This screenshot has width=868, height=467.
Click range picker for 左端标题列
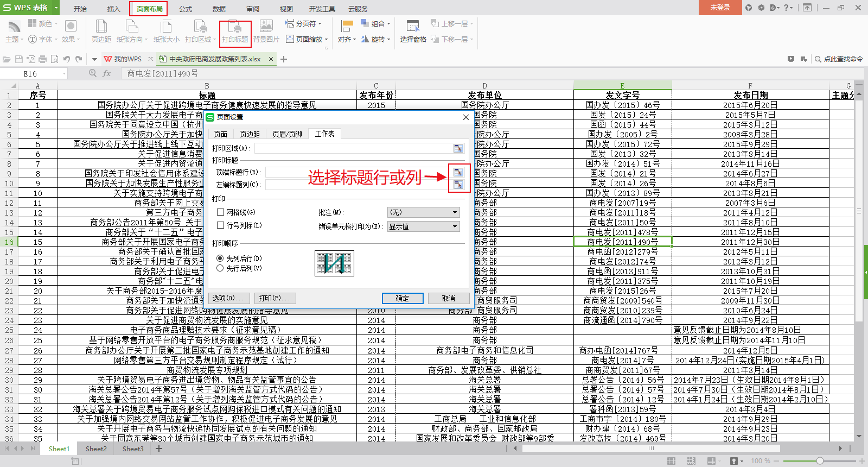pyautogui.click(x=458, y=185)
